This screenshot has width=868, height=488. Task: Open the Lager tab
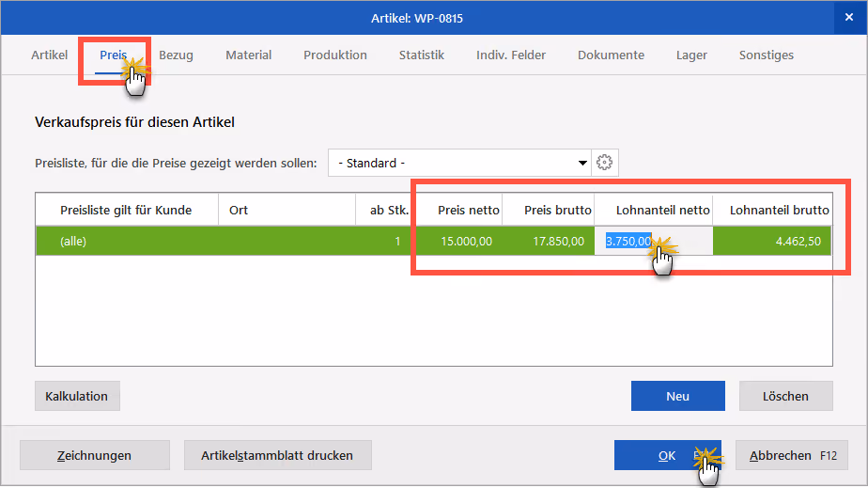pos(691,55)
